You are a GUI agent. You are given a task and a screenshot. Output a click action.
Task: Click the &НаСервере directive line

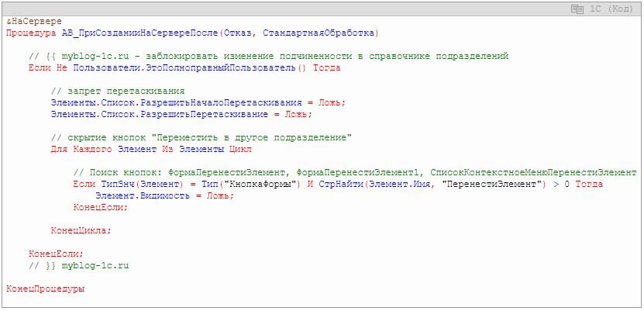coord(33,22)
